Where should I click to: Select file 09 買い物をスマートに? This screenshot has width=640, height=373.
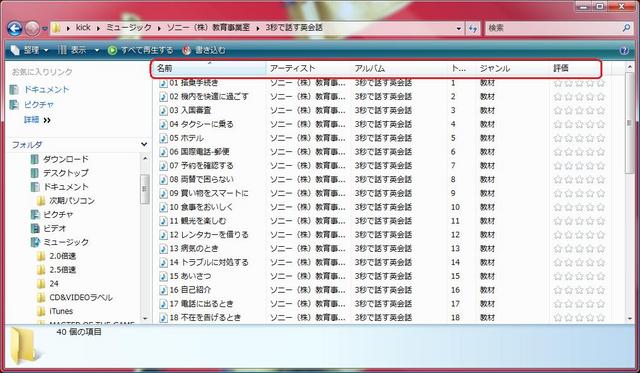(x=209, y=193)
